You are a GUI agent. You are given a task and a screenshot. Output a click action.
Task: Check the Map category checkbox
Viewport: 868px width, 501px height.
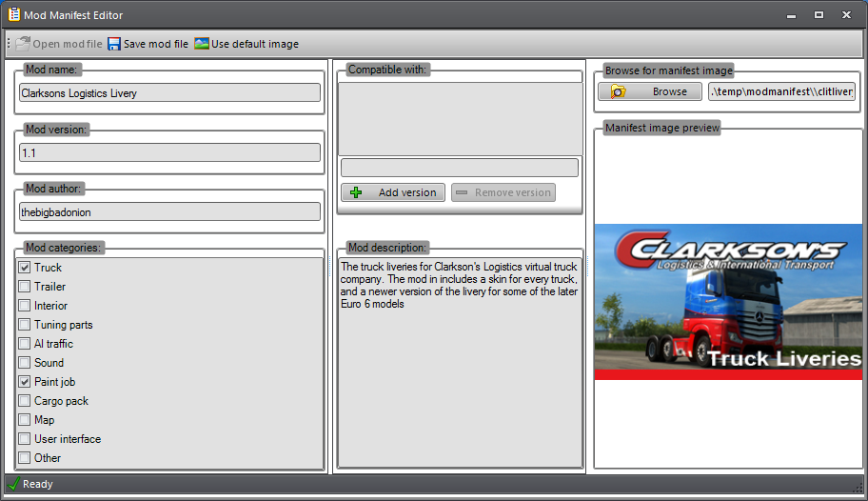(x=25, y=419)
